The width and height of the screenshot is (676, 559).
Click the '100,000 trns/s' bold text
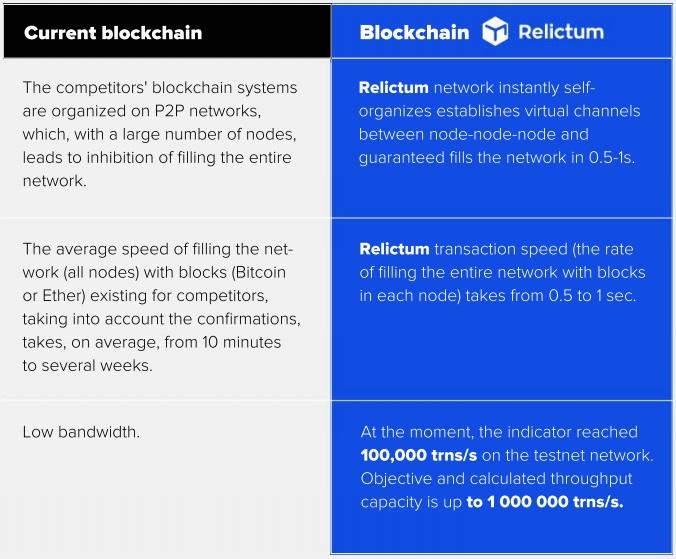coord(419,456)
